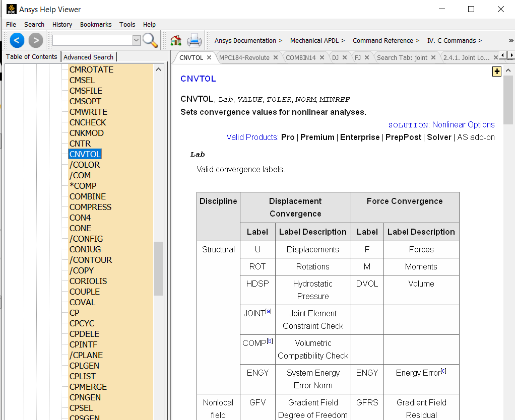The height and width of the screenshot is (420, 515).
Task: Click the Print icon in toolbar
Action: coord(195,40)
